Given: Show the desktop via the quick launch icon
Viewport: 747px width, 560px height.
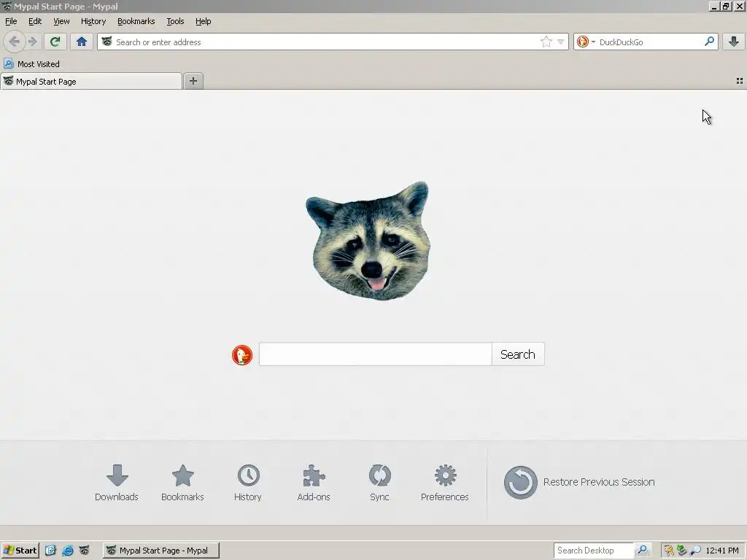Looking at the screenshot, I should (x=50, y=551).
